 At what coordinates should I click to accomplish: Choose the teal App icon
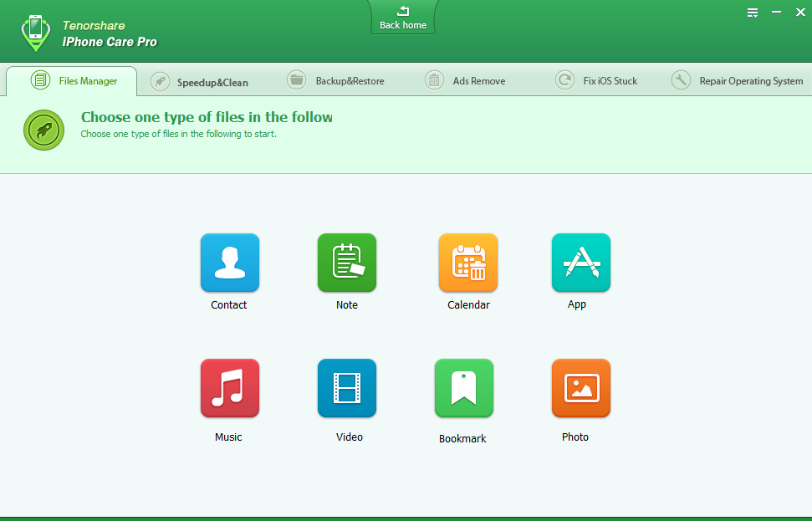[x=580, y=263]
